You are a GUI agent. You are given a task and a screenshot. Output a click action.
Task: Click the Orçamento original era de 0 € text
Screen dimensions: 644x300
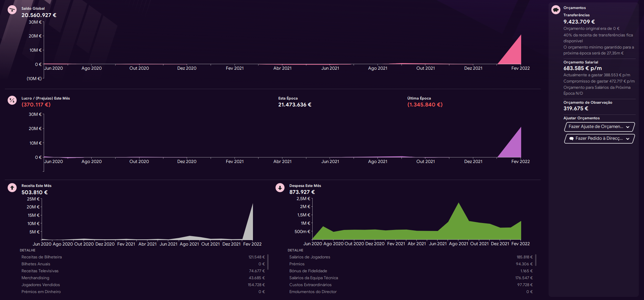tap(591, 28)
